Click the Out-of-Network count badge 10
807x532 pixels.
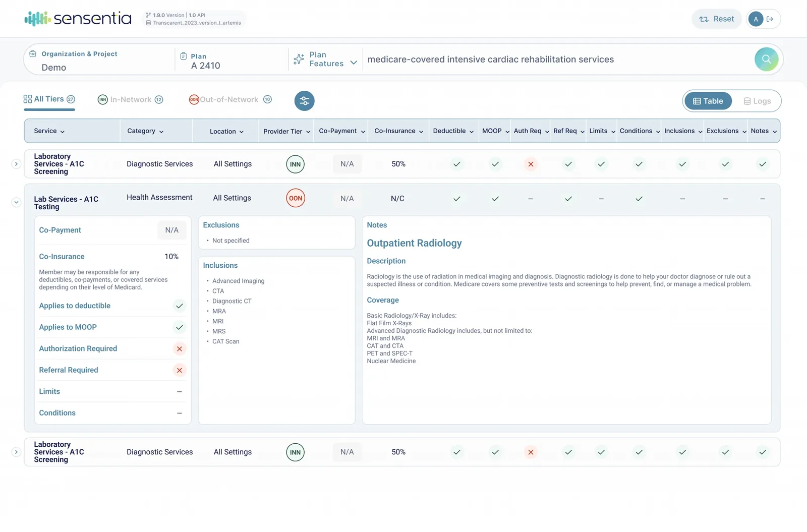pyautogui.click(x=268, y=99)
